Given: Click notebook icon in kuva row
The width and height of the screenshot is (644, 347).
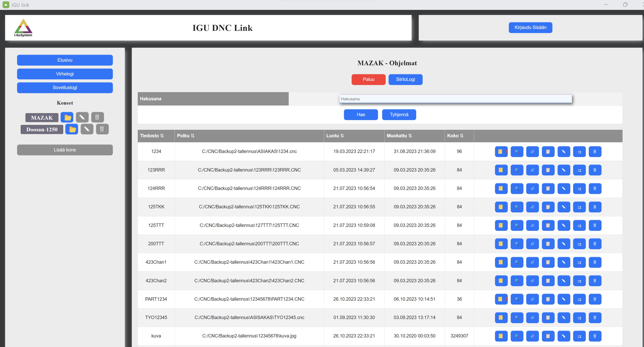Looking at the screenshot, I should pyautogui.click(x=501, y=336).
